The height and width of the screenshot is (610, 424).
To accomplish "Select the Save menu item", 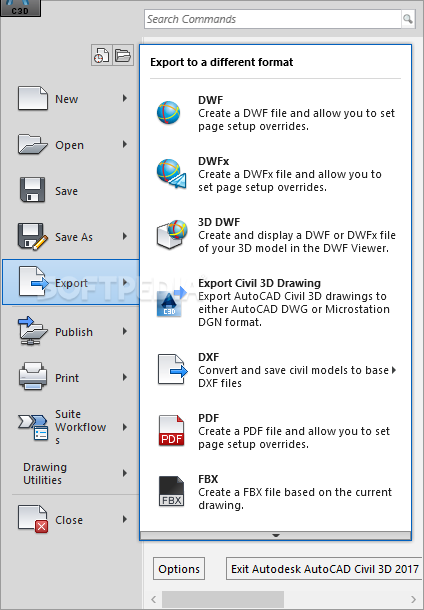I will (71, 191).
